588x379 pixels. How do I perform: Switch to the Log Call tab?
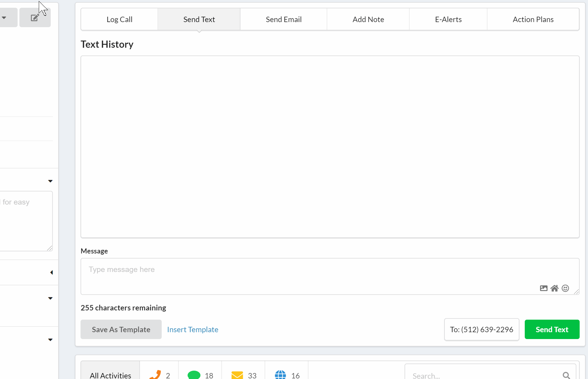(119, 19)
